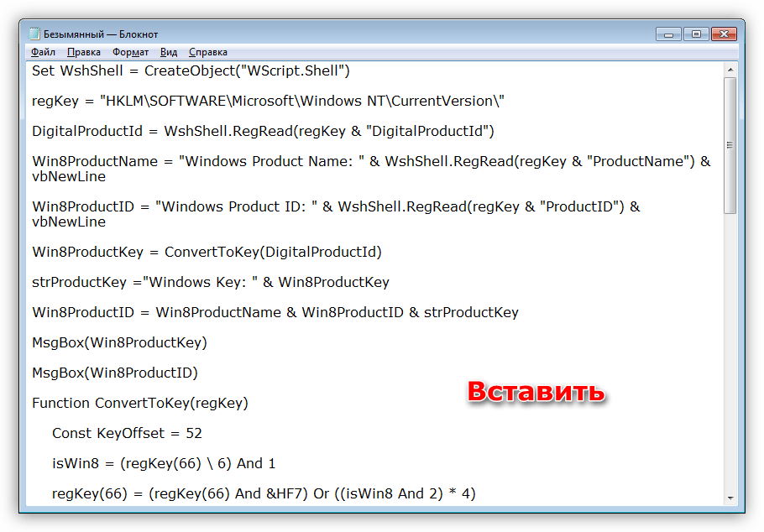This screenshot has width=764, height=532.
Task: Open the Справка menu
Action: 208,52
